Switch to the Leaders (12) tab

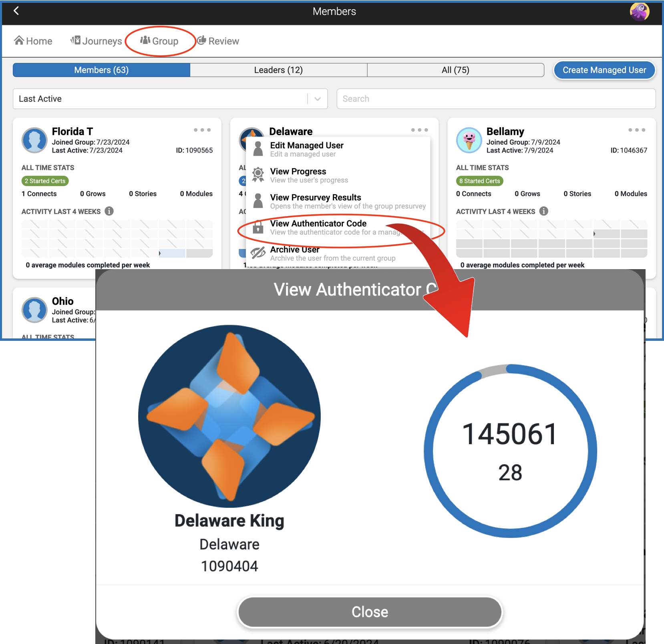click(x=278, y=70)
